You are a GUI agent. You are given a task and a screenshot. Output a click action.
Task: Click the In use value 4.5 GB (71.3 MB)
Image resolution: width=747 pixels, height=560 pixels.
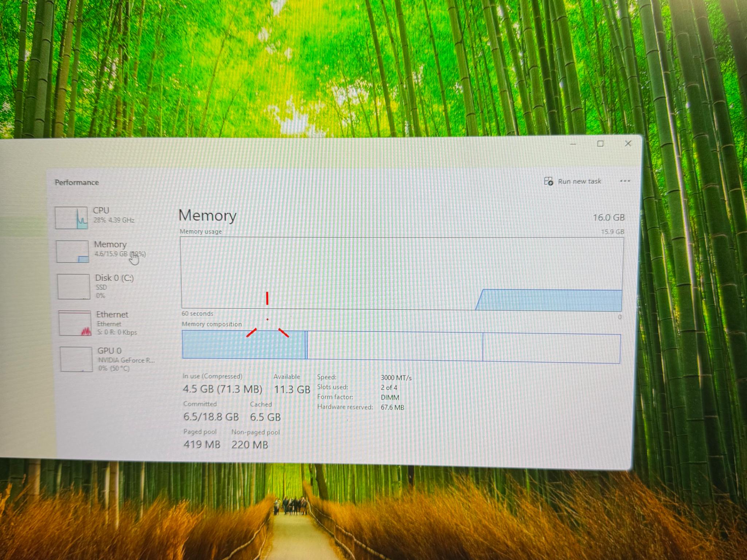(x=222, y=389)
